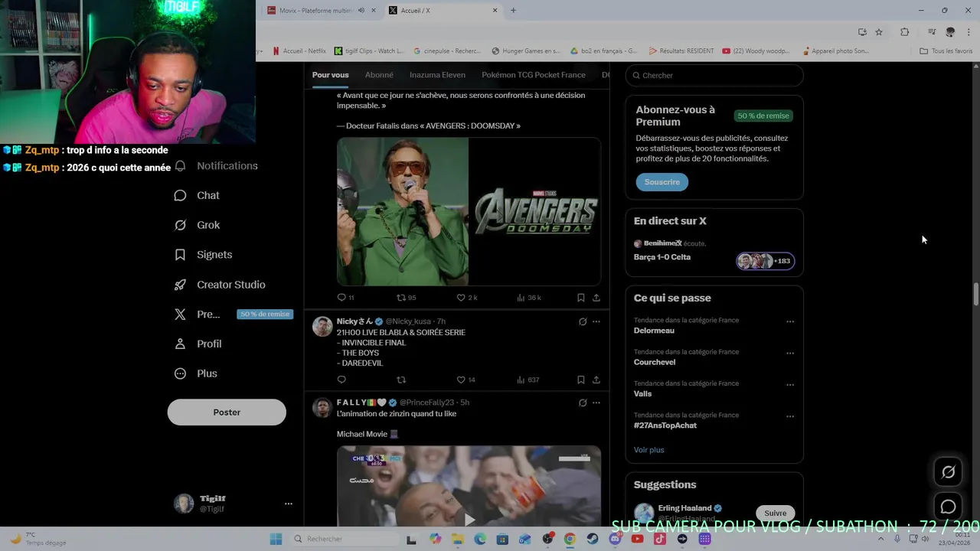The image size is (980, 551).
Task: Open Signets bookmark icon in sidebar
Action: [180, 255]
